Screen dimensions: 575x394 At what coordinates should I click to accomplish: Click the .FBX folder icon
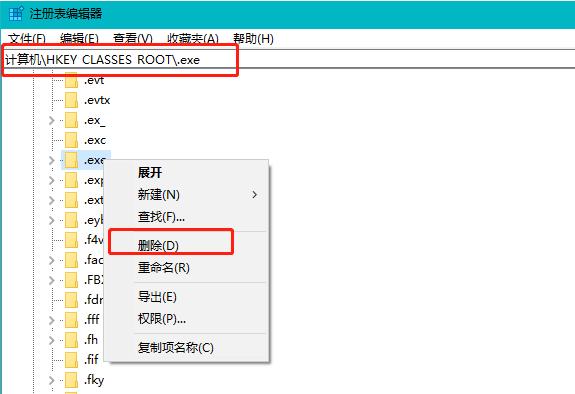coord(71,280)
